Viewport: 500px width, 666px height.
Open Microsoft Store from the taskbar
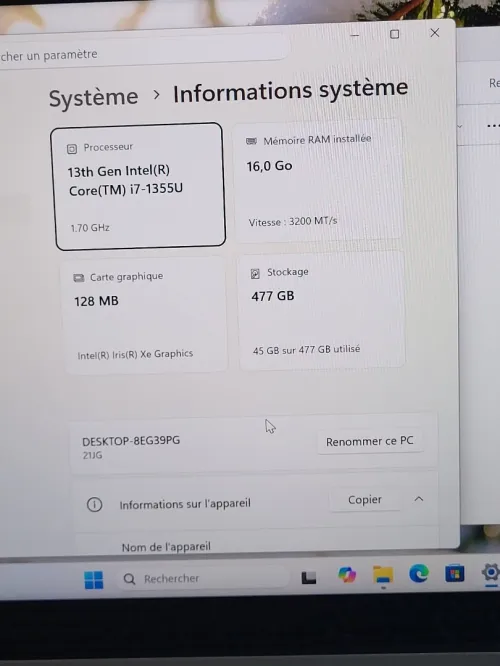[x=454, y=574]
